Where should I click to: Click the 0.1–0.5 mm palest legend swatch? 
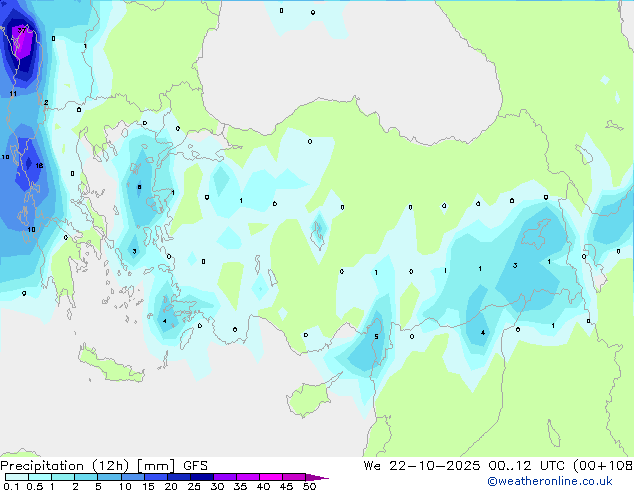click(17, 477)
